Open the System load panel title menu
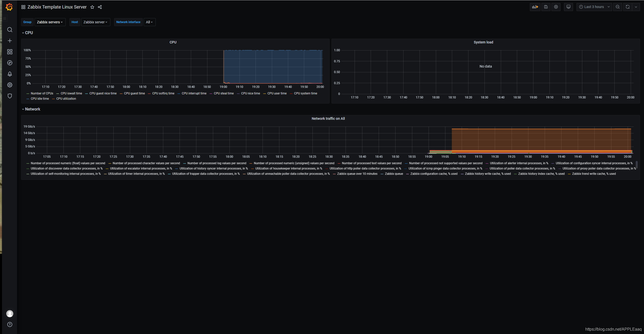 coord(483,42)
